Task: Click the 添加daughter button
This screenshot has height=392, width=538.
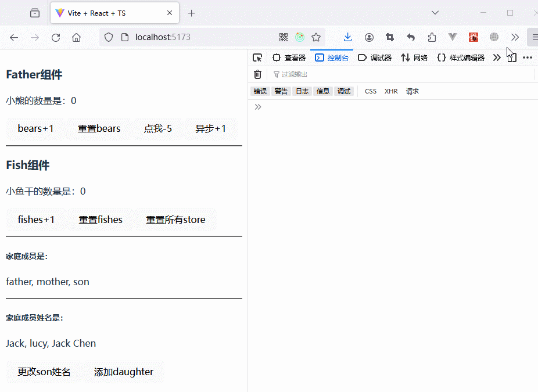Action: point(124,372)
